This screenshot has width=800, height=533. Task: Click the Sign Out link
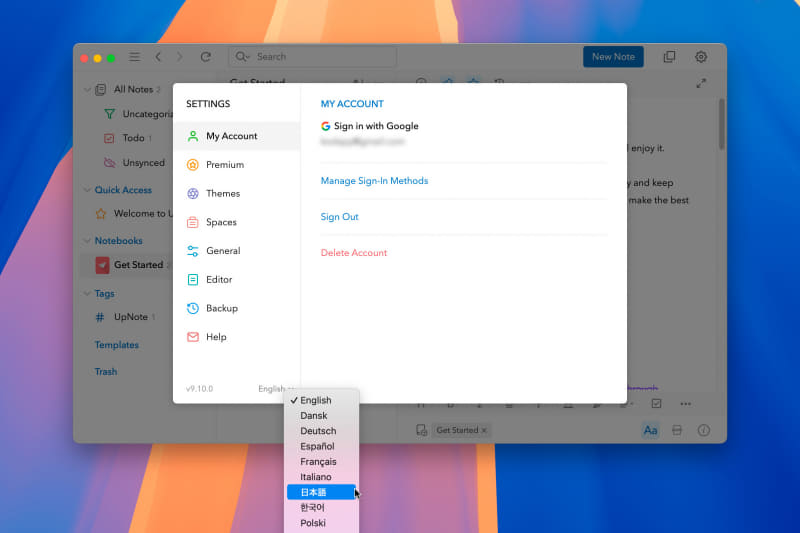(x=339, y=217)
